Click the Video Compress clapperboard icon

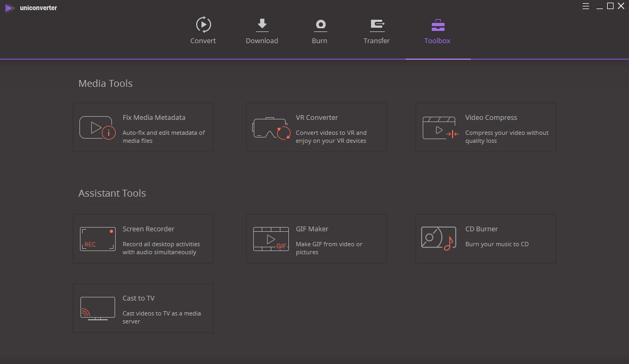(x=440, y=128)
